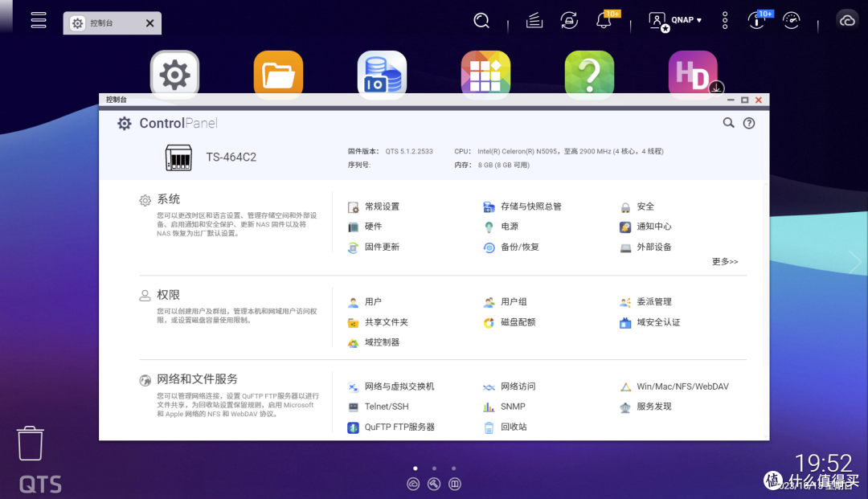This screenshot has height=499, width=868.
Task: Launch Storage & Snapshots desktop app
Action: click(382, 75)
